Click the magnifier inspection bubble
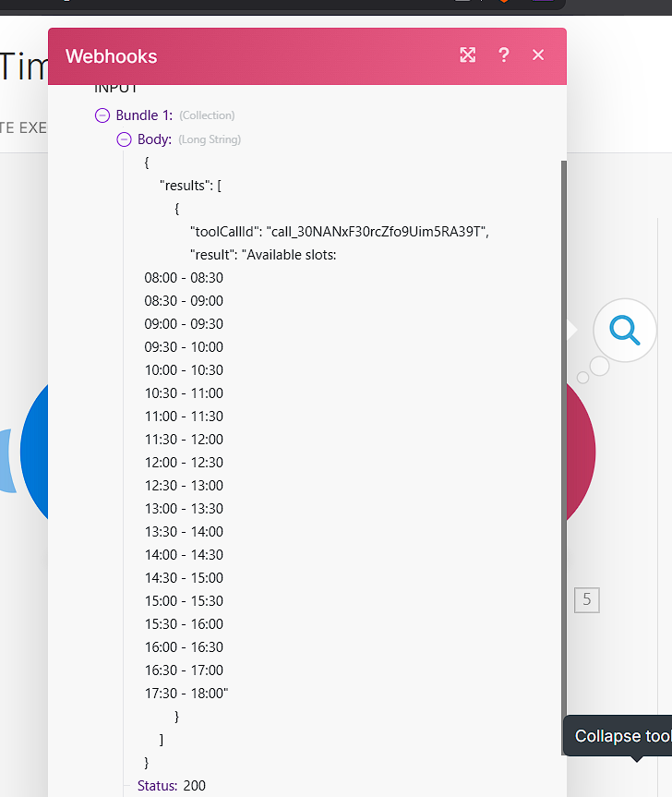 625,331
